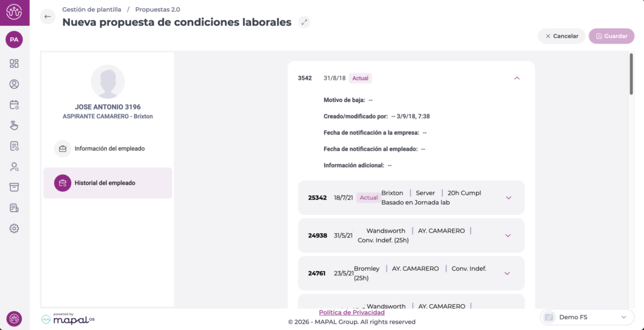Image resolution: width=644 pixels, height=330 pixels.
Task: Click the expand fullscreen arrows icon
Action: (304, 23)
